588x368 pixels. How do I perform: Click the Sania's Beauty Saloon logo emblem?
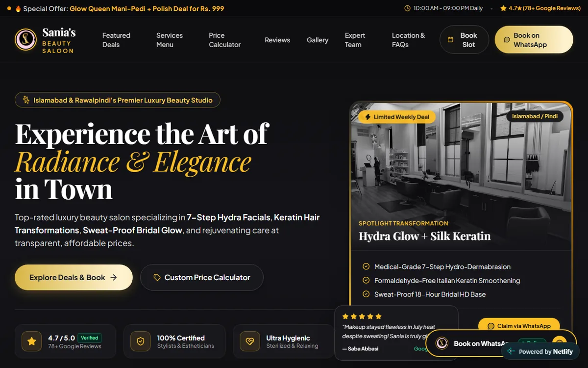[26, 40]
